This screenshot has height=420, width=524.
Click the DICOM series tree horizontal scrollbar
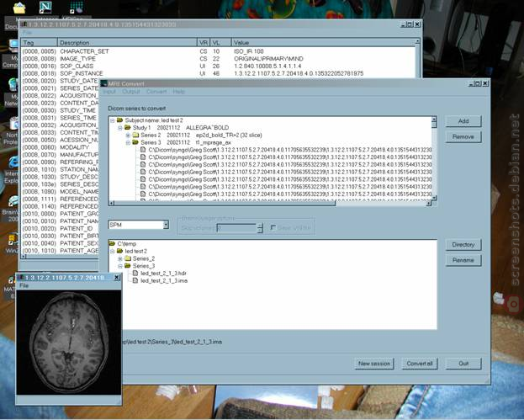click(x=270, y=203)
